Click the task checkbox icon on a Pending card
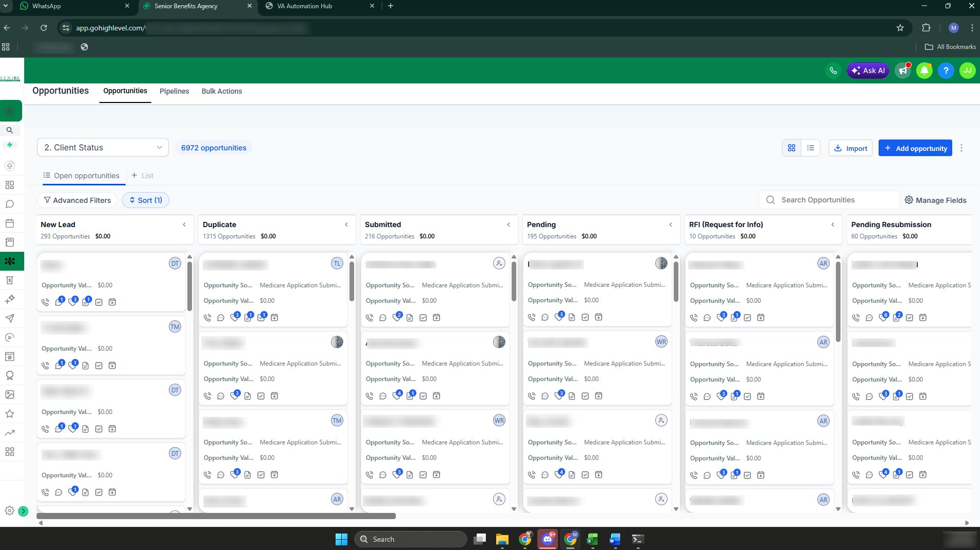This screenshot has width=980, height=550. [x=585, y=318]
